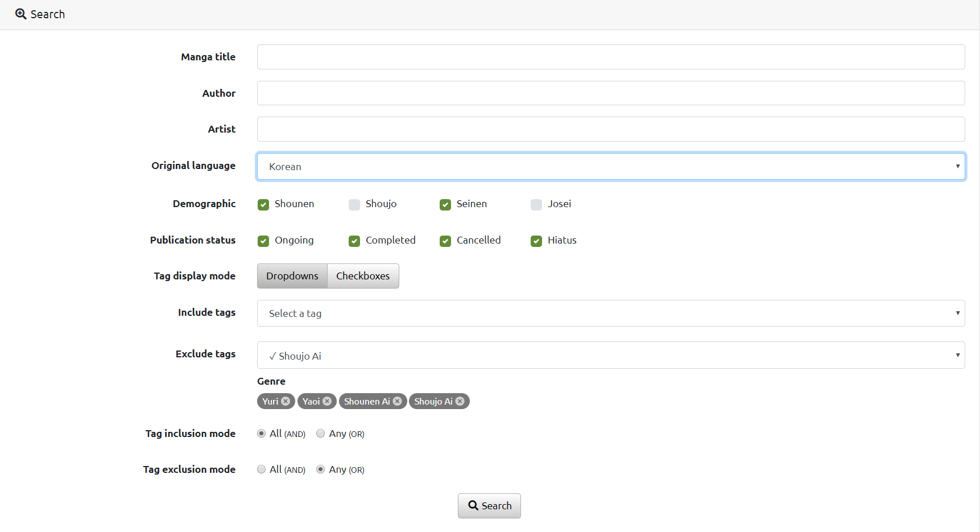Image resolution: width=980 pixels, height=532 pixels.
Task: Select All (AND) for tag exclusion mode
Action: [262, 469]
